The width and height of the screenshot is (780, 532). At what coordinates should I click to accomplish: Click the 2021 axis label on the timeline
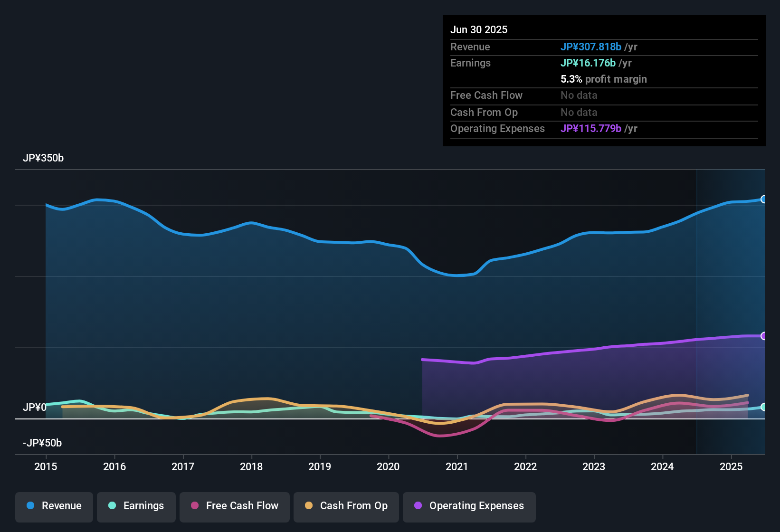click(x=457, y=467)
